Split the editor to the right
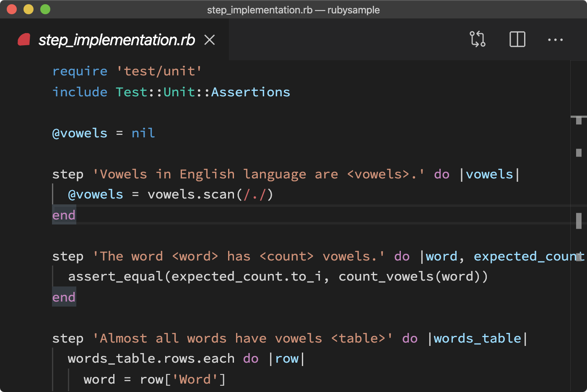587x392 pixels. [517, 39]
